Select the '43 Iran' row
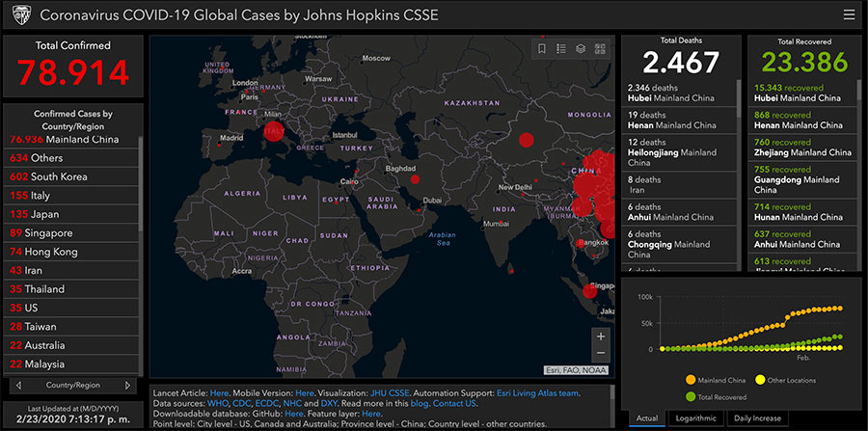This screenshot has height=431, width=868. point(72,271)
